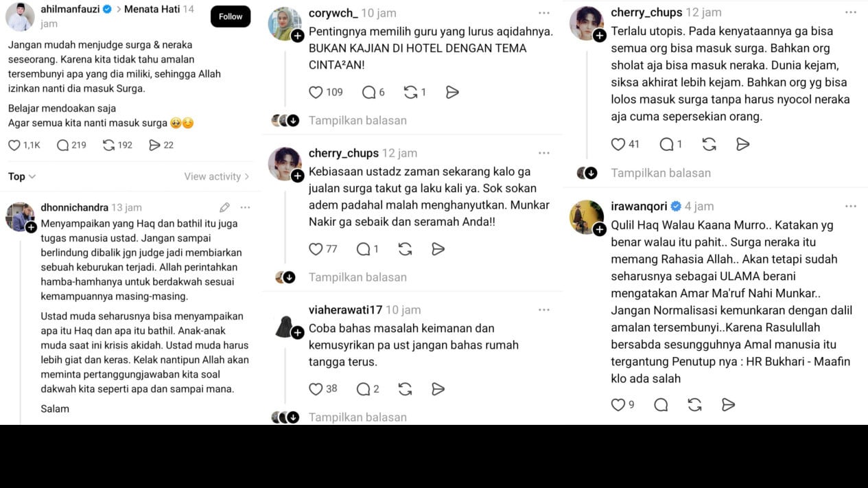This screenshot has width=868, height=488.
Task: Follow irawanqori via plus badge on avatar
Action: click(599, 229)
